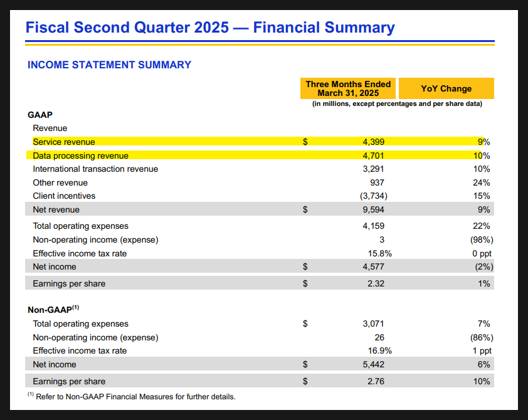The width and height of the screenshot is (528, 420).
Task: Select Service revenue value 4,399
Action: (374, 142)
